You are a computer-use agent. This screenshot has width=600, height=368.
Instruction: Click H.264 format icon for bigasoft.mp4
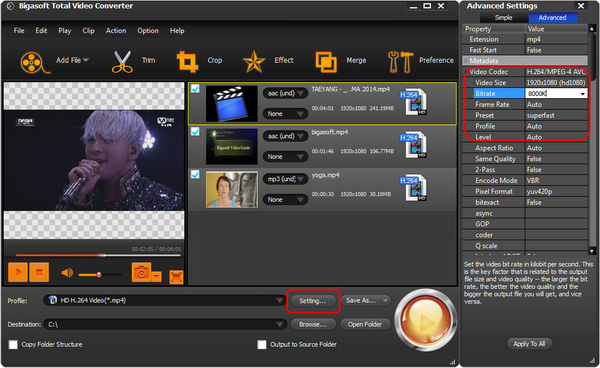(413, 145)
